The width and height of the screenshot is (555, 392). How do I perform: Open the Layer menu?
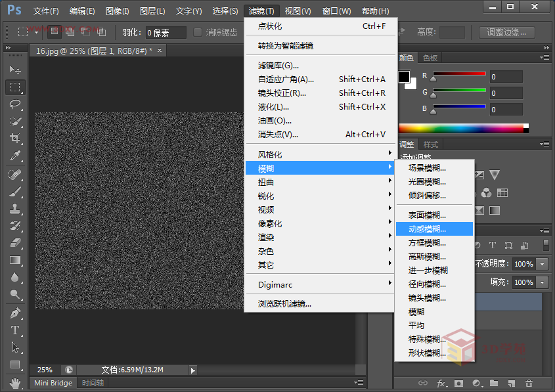point(152,11)
